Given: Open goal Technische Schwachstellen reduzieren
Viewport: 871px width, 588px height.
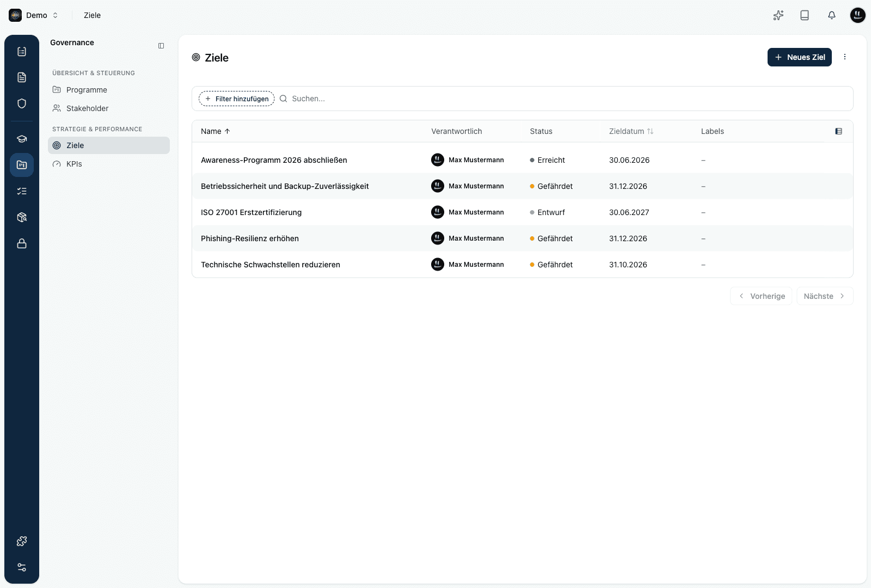Looking at the screenshot, I should [271, 265].
